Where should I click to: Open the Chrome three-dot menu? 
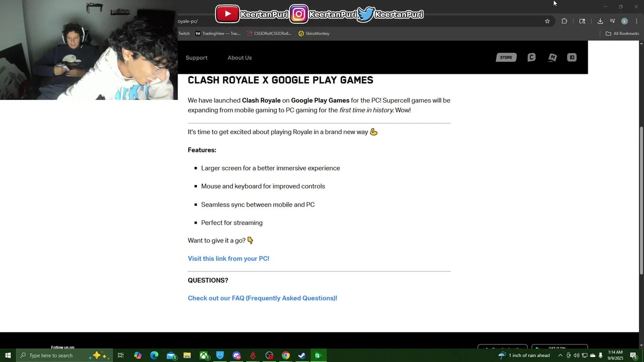pos(636,21)
